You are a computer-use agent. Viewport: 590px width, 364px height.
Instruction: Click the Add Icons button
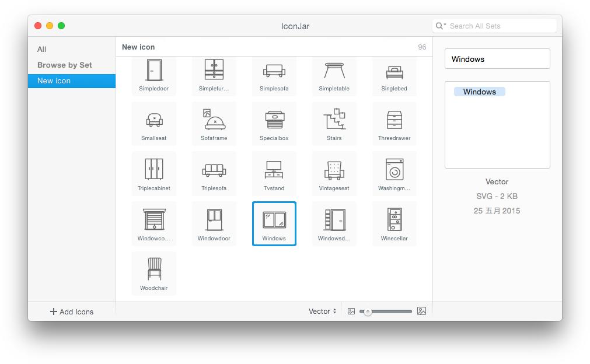[71, 311]
